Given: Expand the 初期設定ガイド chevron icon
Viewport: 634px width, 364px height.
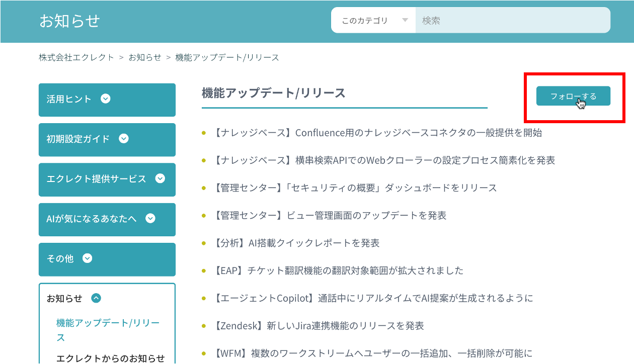Looking at the screenshot, I should (x=124, y=138).
